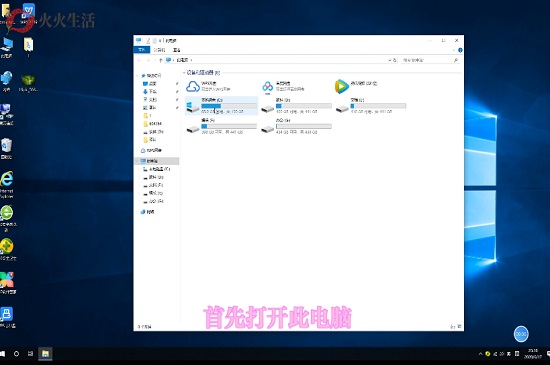Viewport: 550px width, 365px height.
Task: Open Quick Access Toolbar customize dropdown
Action: (160, 41)
